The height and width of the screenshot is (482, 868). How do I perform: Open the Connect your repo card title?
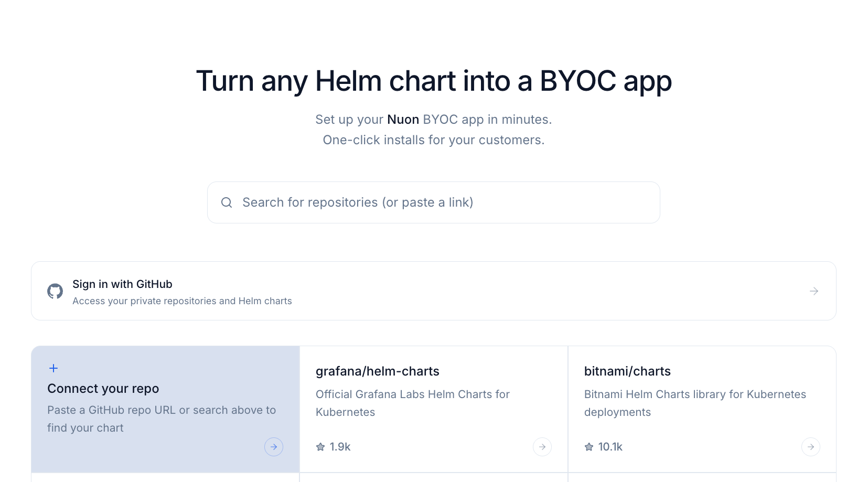(103, 389)
